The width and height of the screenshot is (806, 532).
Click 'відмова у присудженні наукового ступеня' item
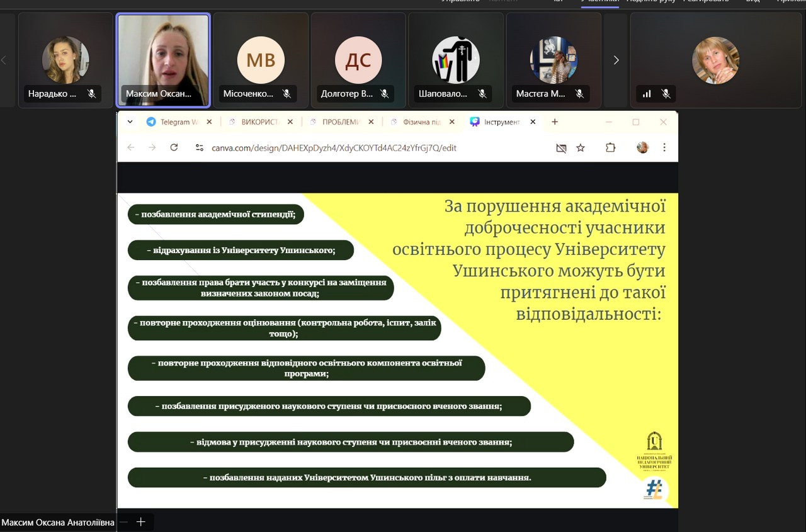click(x=351, y=442)
